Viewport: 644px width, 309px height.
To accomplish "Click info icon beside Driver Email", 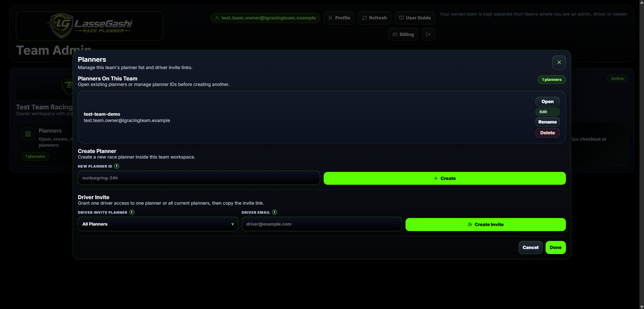I will (x=275, y=212).
